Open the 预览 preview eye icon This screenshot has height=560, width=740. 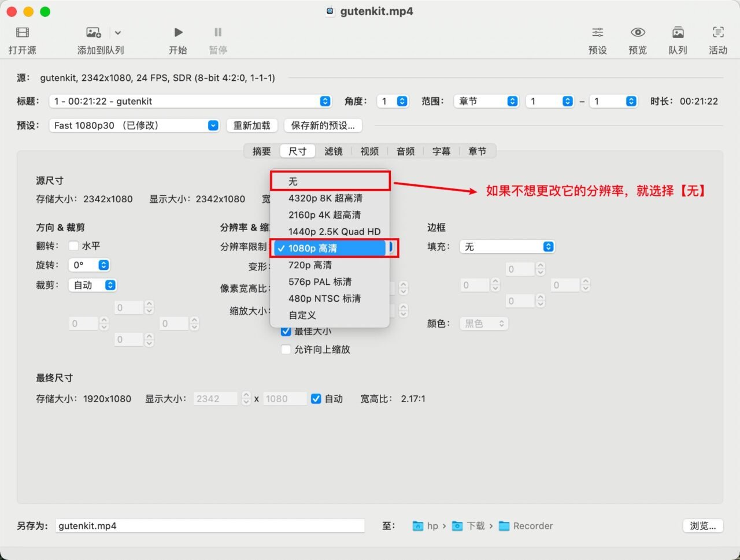(638, 32)
